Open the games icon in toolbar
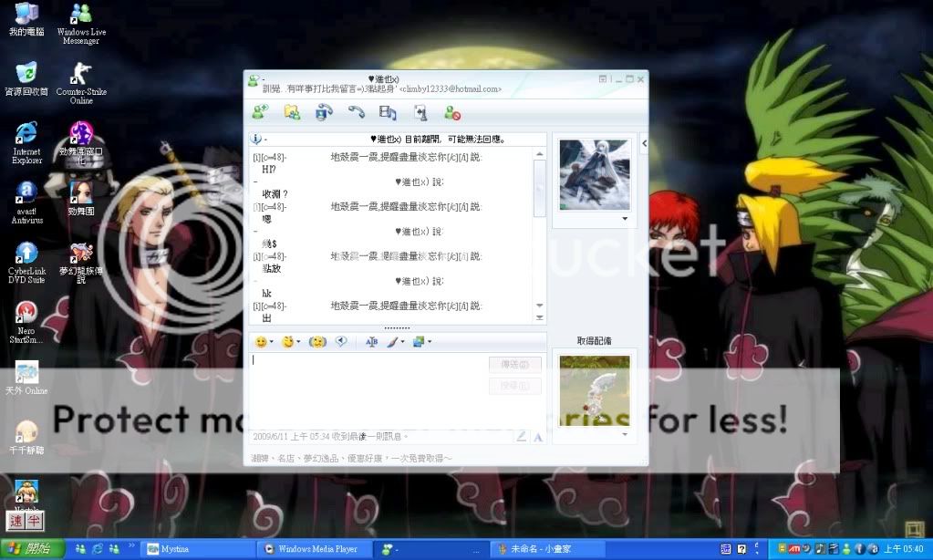 (420, 112)
